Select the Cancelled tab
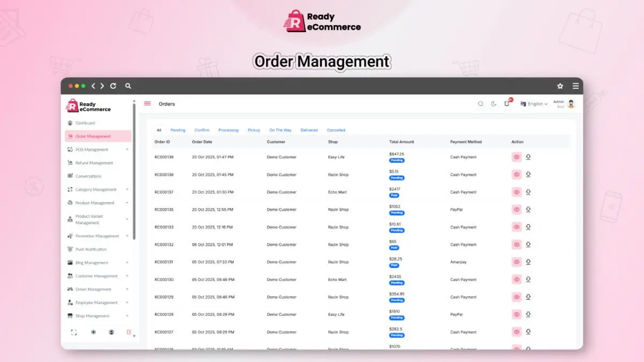Image resolution: width=644 pixels, height=362 pixels. pyautogui.click(x=336, y=130)
